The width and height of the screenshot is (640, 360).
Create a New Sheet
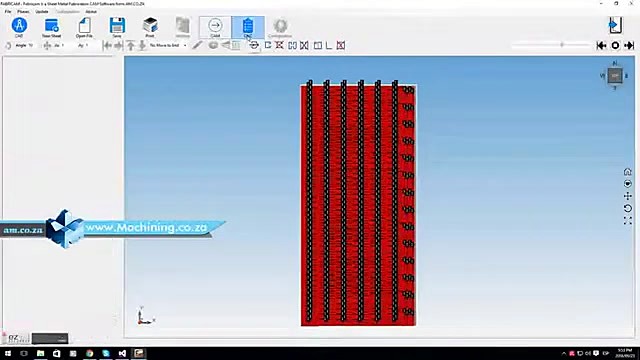pos(51,27)
